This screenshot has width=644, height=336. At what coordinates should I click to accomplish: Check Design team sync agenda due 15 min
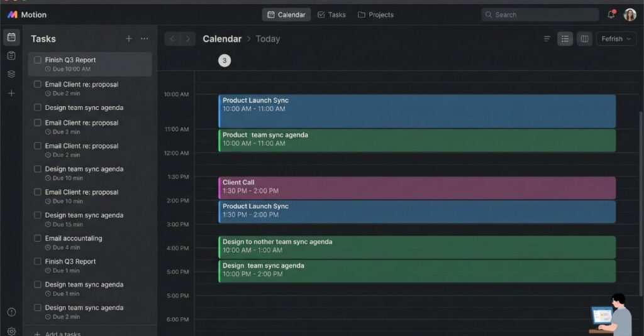click(x=37, y=215)
